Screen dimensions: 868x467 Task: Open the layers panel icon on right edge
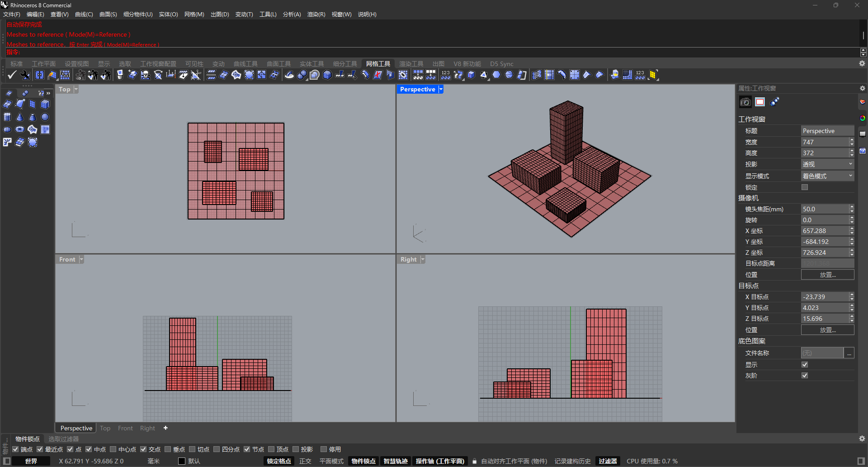tap(863, 102)
